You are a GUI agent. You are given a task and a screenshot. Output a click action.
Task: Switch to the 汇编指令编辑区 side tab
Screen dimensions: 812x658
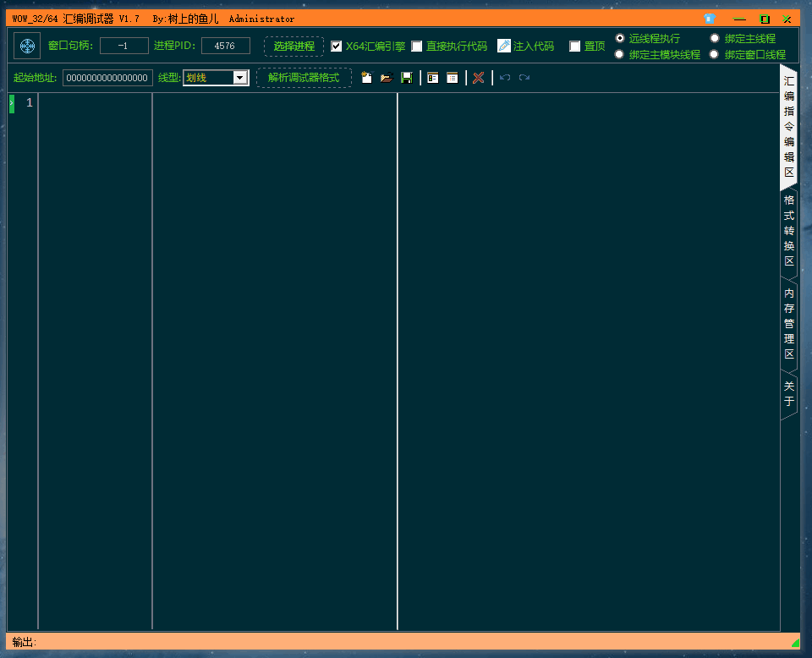pyautogui.click(x=788, y=127)
